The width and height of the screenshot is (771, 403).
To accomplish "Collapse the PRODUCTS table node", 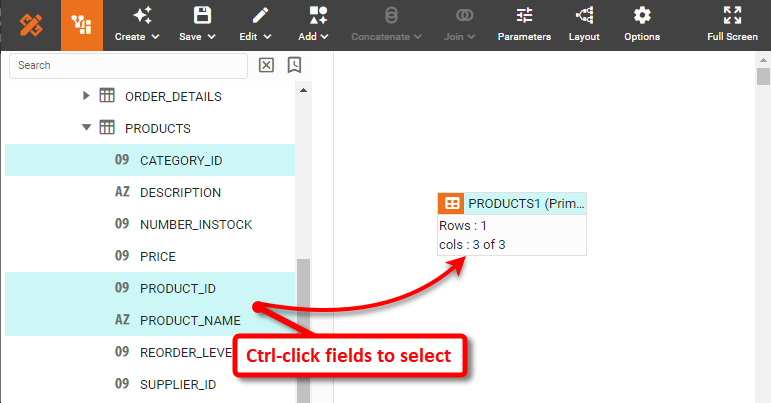I will point(87,128).
